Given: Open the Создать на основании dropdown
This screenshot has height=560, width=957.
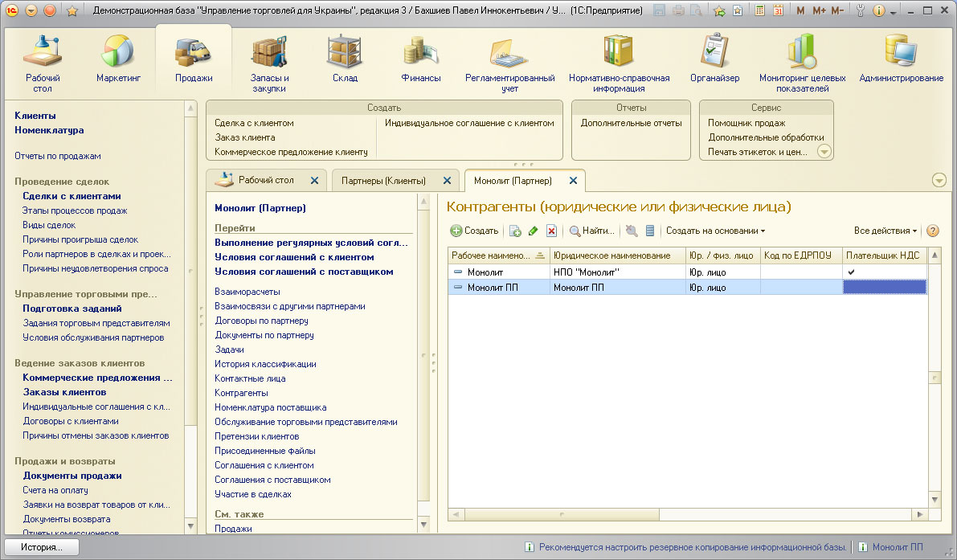Looking at the screenshot, I should coord(715,231).
